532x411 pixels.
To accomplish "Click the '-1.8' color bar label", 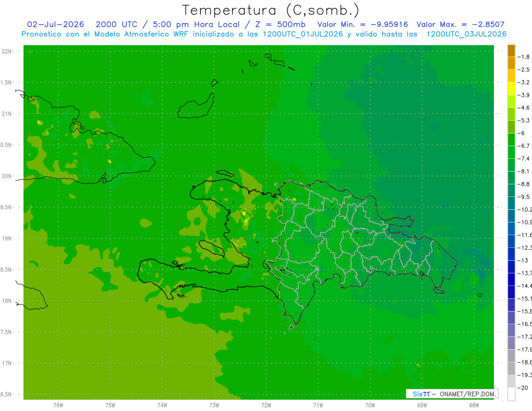I will click(x=524, y=57).
